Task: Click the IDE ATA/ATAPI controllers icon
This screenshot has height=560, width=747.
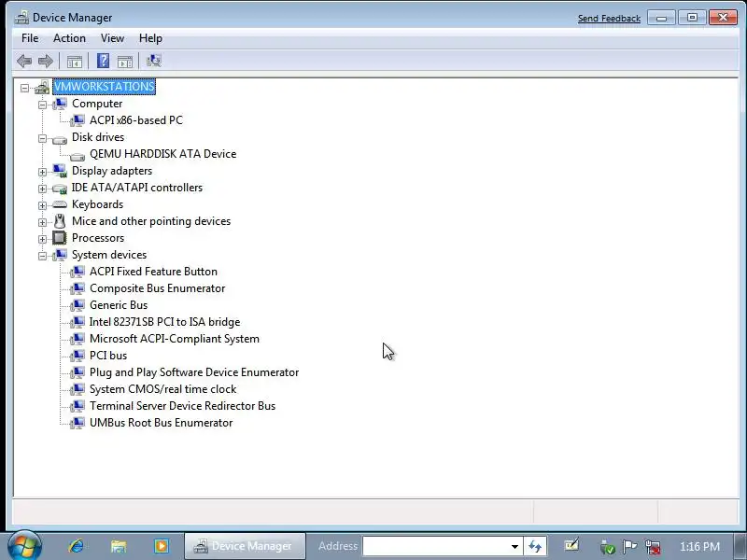Action: [x=60, y=189]
